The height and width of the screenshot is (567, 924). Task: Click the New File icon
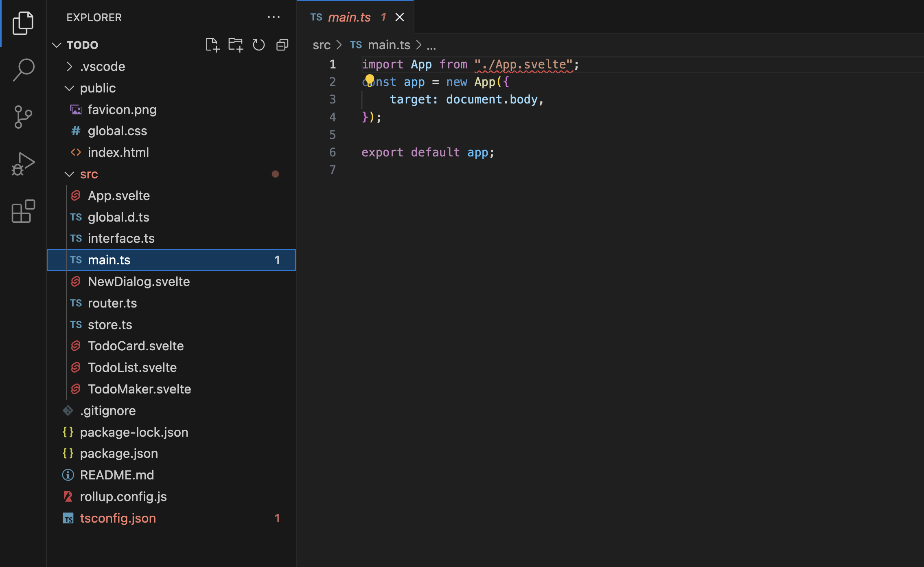click(x=212, y=45)
